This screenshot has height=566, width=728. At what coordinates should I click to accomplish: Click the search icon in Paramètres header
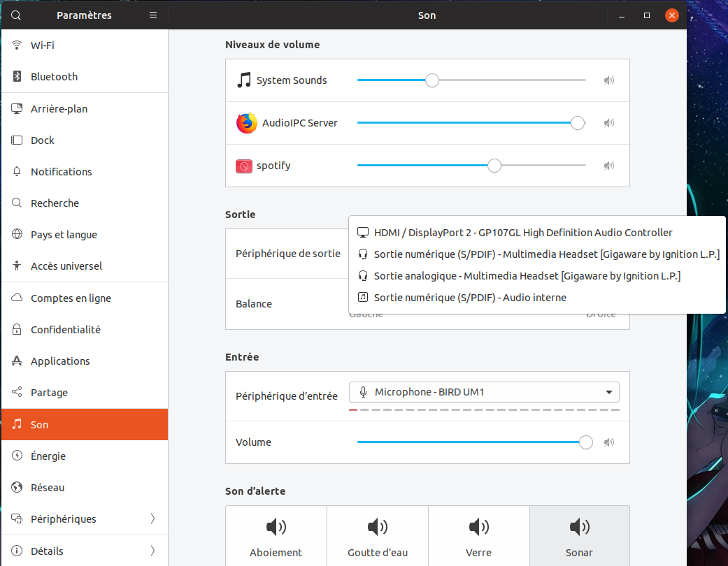click(17, 15)
